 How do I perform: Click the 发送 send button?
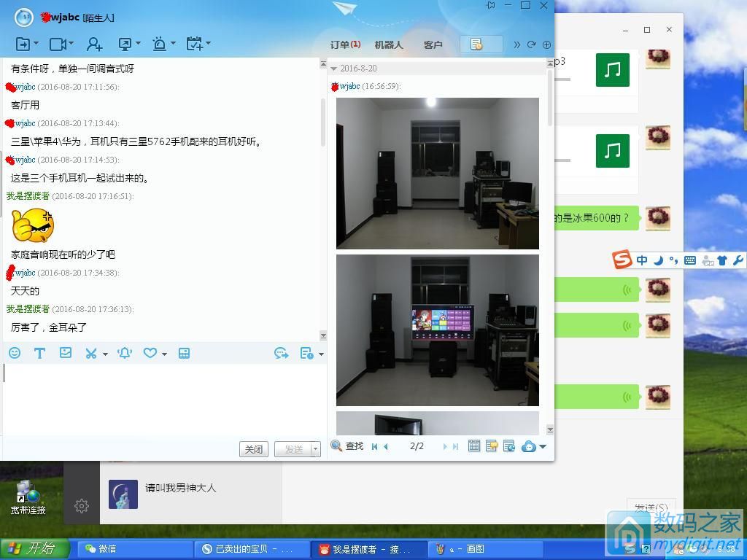pos(293,449)
